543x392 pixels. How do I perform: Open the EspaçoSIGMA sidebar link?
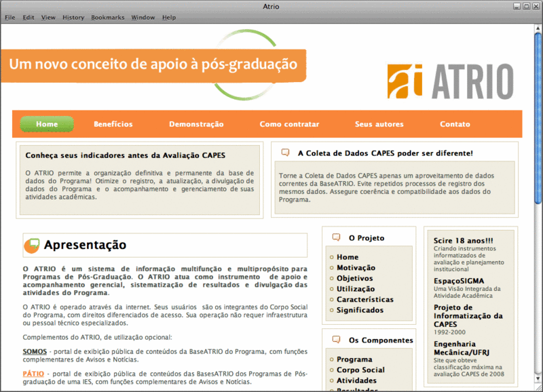click(457, 279)
